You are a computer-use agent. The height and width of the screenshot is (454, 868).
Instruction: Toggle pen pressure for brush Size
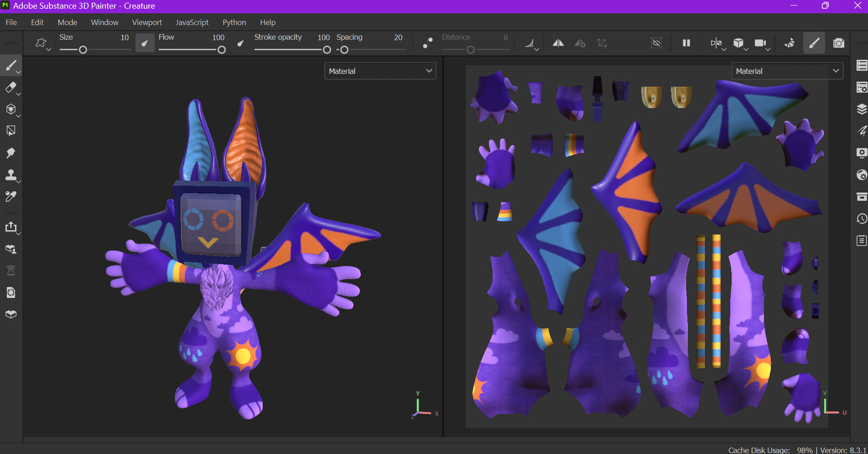click(x=144, y=43)
